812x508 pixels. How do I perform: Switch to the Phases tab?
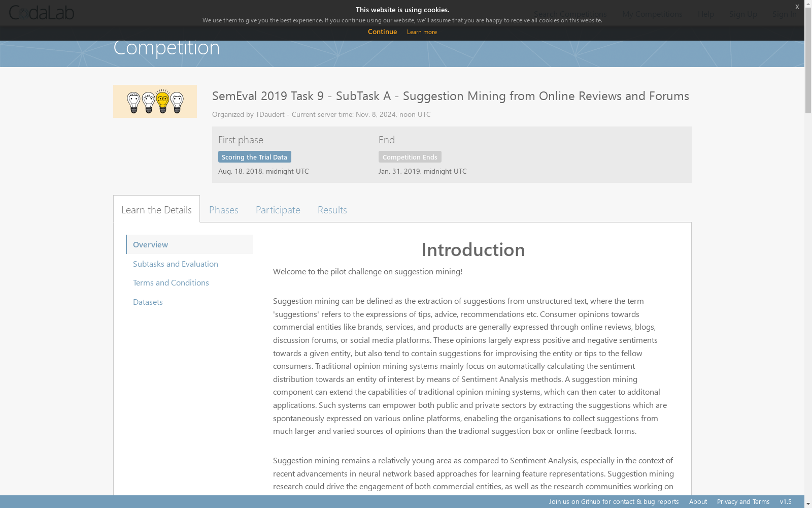pyautogui.click(x=223, y=209)
